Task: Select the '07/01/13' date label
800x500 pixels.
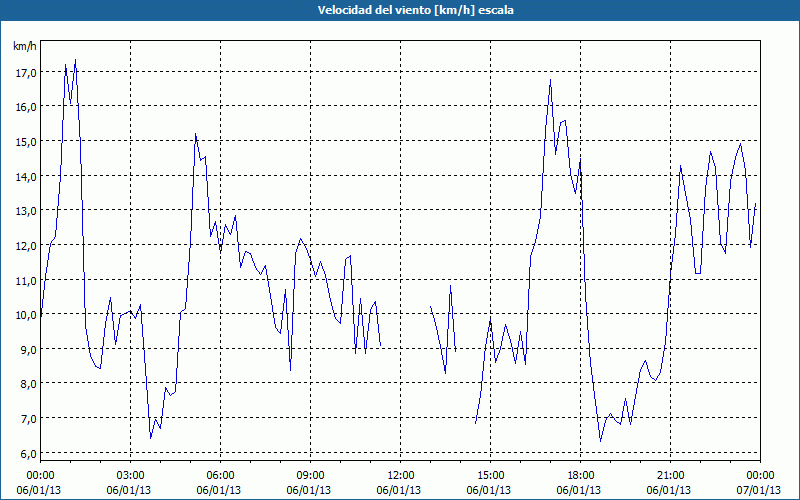Action: 759,490
